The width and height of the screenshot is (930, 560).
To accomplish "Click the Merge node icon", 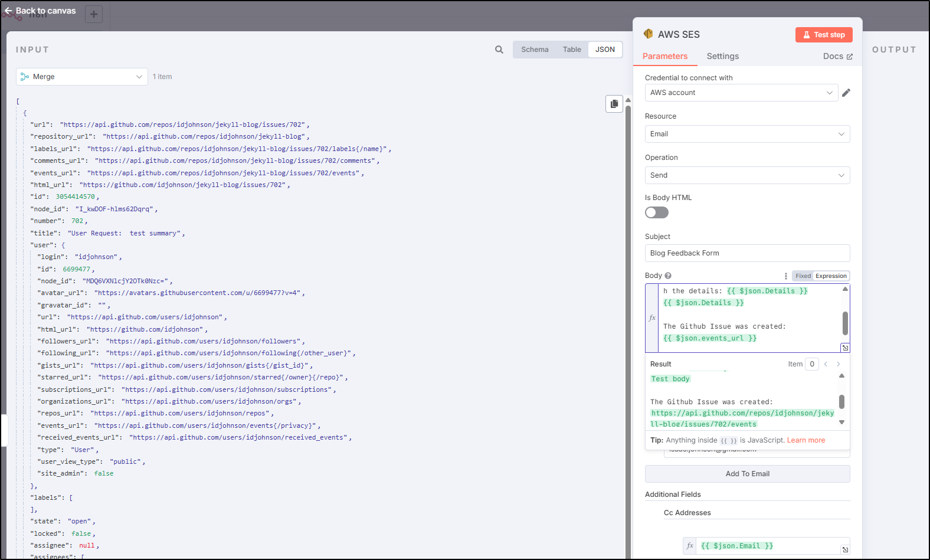I will coord(25,77).
